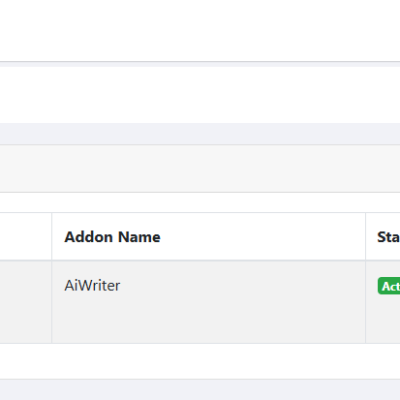Sort by the Addon Name column header
Screen dimensions: 400x400
tap(112, 237)
